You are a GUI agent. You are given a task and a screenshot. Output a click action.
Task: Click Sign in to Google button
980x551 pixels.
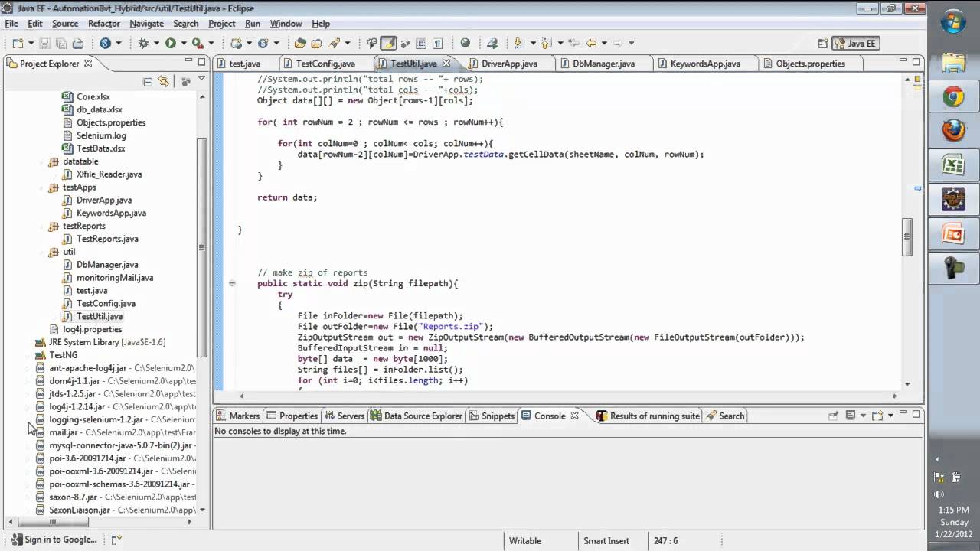pyautogui.click(x=54, y=540)
